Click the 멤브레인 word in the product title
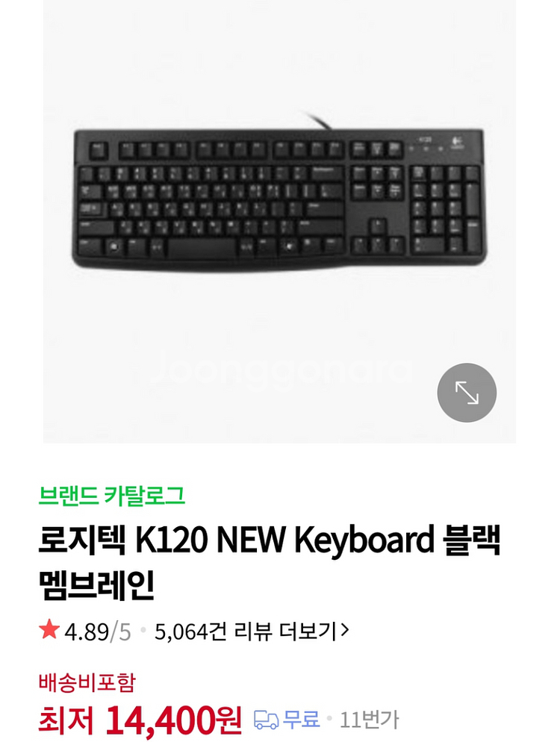560x742 pixels. pyautogui.click(x=96, y=585)
